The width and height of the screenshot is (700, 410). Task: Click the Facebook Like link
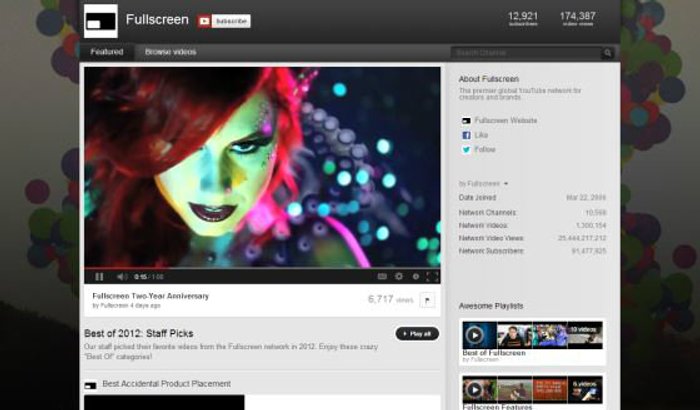point(481,135)
